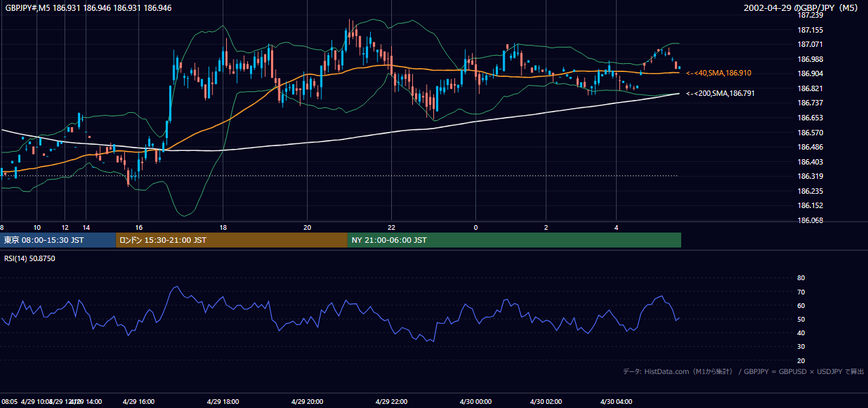Click the orange 40 SMA 186.910 label
868x408 pixels.
[719, 73]
